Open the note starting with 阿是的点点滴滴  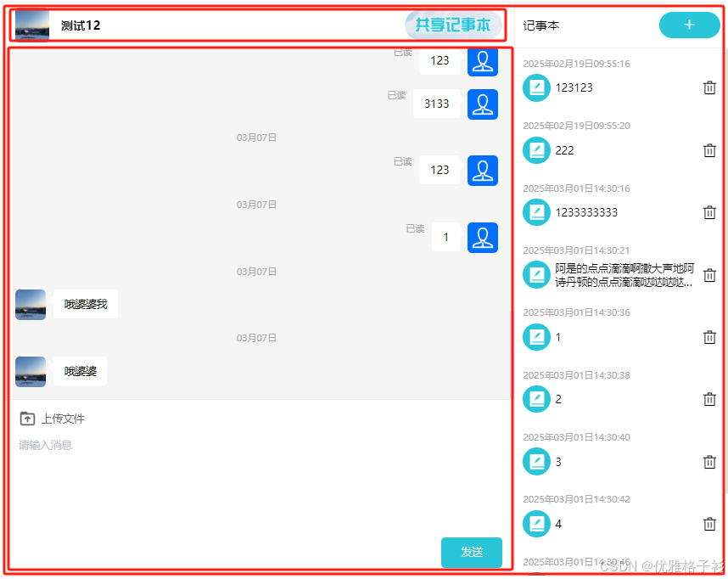[624, 274]
